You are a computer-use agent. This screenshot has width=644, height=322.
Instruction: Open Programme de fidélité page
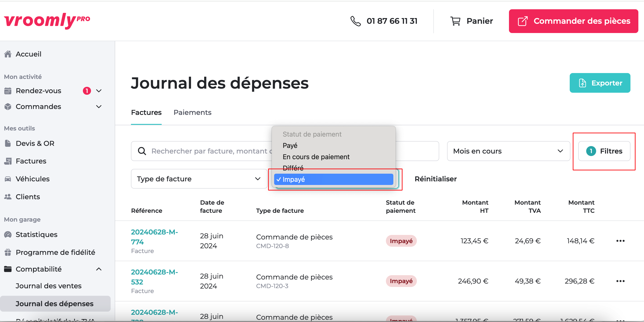(x=55, y=252)
